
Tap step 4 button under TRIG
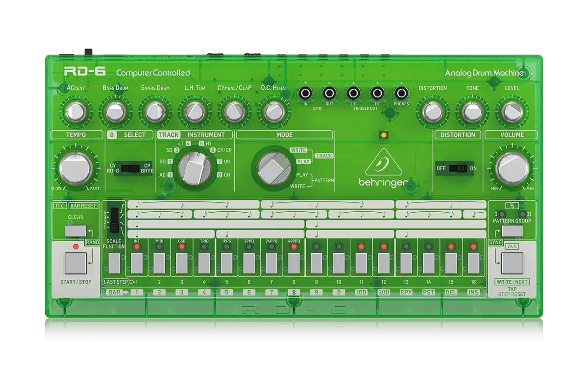[204, 263]
